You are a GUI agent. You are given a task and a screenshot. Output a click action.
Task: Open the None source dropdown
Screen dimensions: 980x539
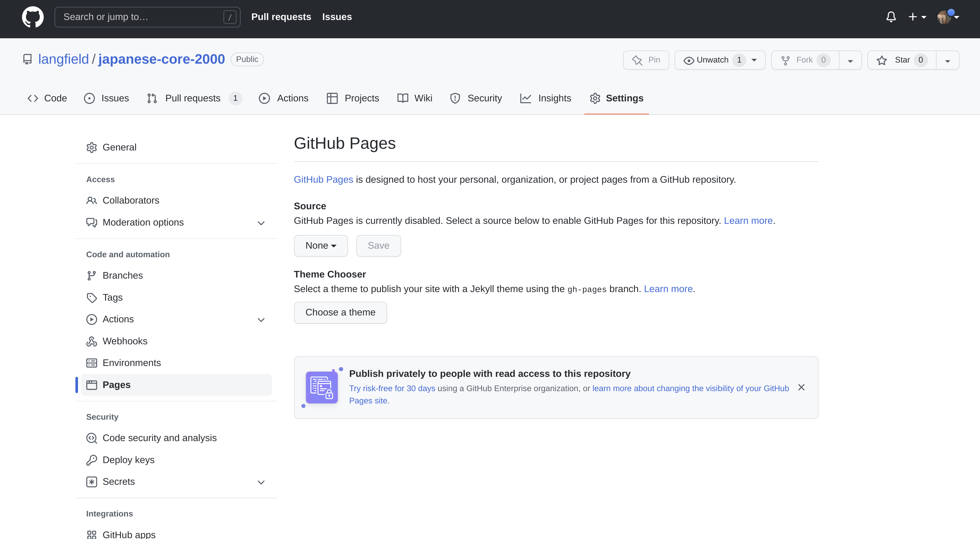(321, 246)
